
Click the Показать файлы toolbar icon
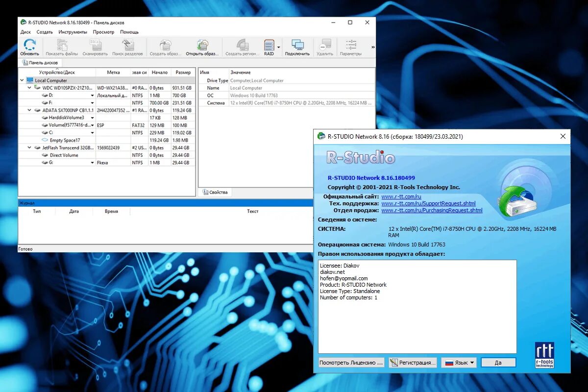[62, 45]
